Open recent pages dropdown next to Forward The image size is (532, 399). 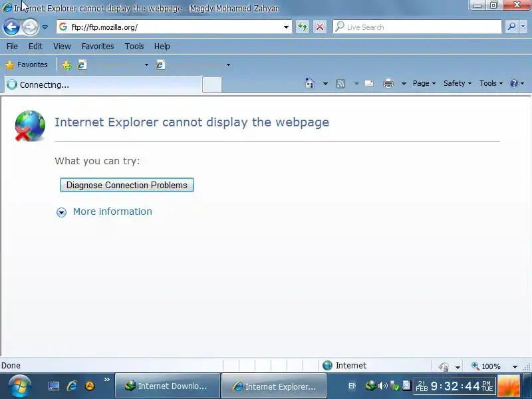coord(45,27)
